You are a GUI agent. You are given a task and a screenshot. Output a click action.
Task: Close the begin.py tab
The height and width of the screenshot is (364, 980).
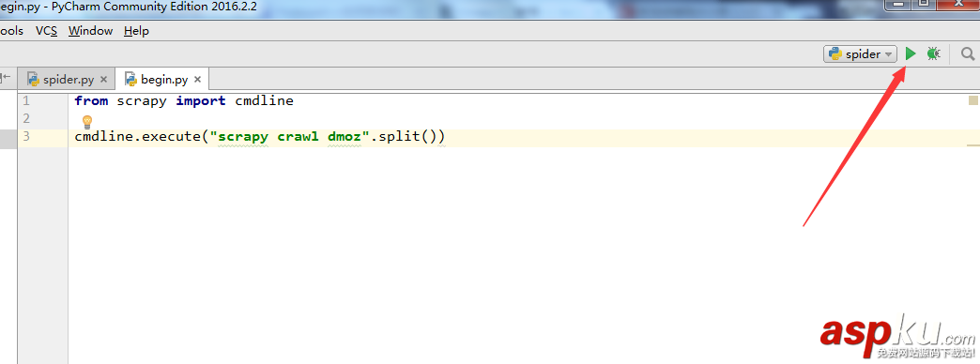tap(197, 80)
